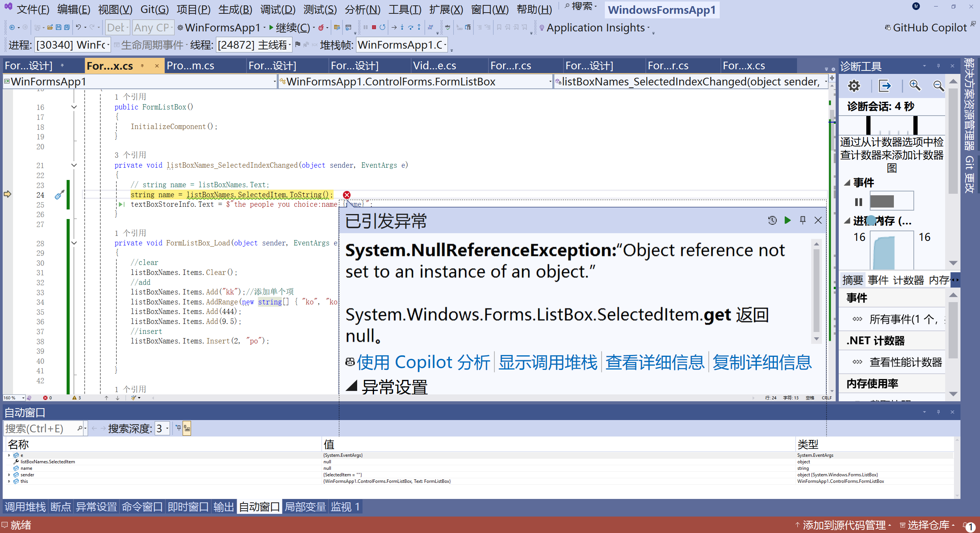
Task: Switch to the 局部变量 tab
Action: point(305,507)
